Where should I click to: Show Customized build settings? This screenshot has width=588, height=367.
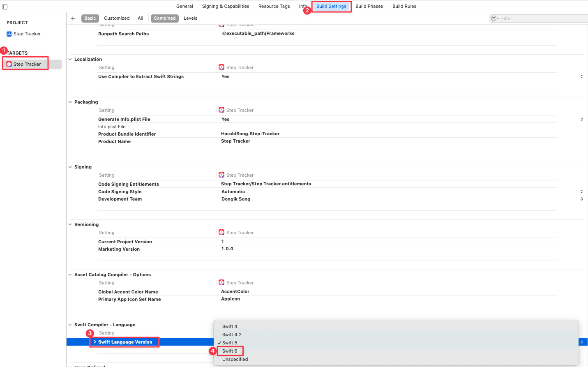(x=117, y=18)
